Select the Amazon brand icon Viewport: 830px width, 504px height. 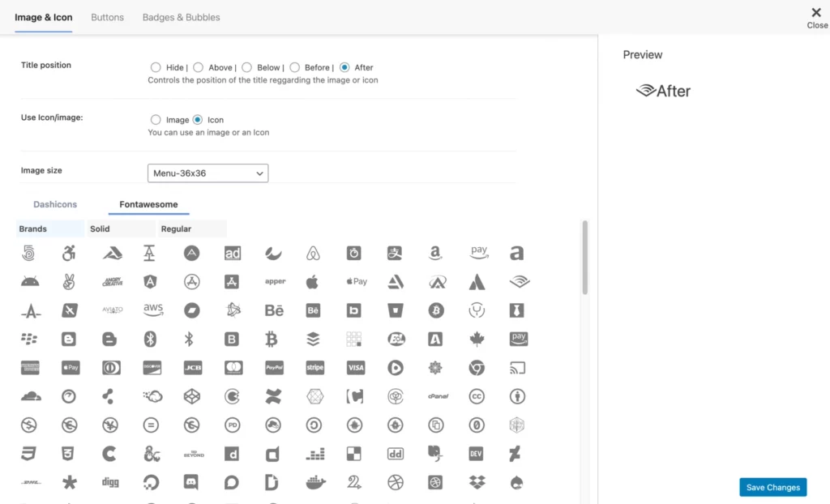click(436, 252)
